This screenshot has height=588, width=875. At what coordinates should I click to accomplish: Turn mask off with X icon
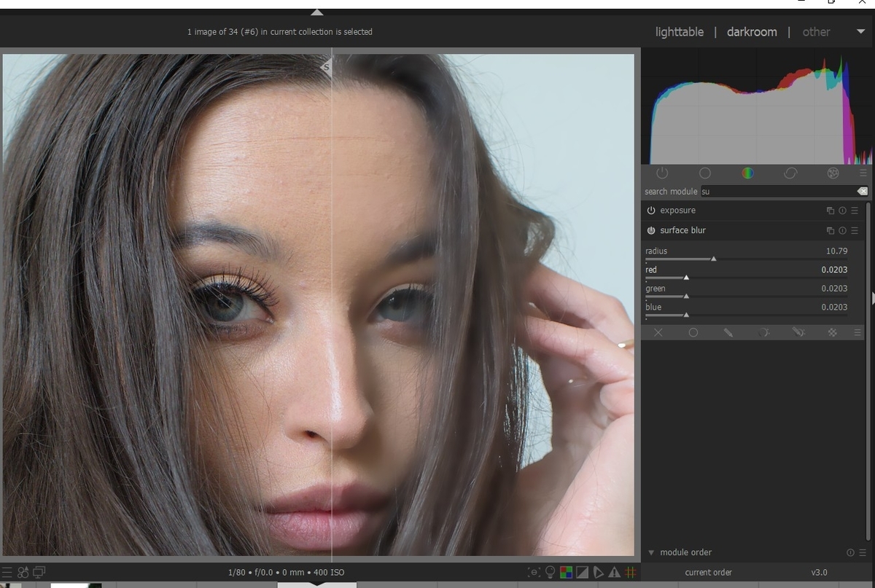[658, 332]
